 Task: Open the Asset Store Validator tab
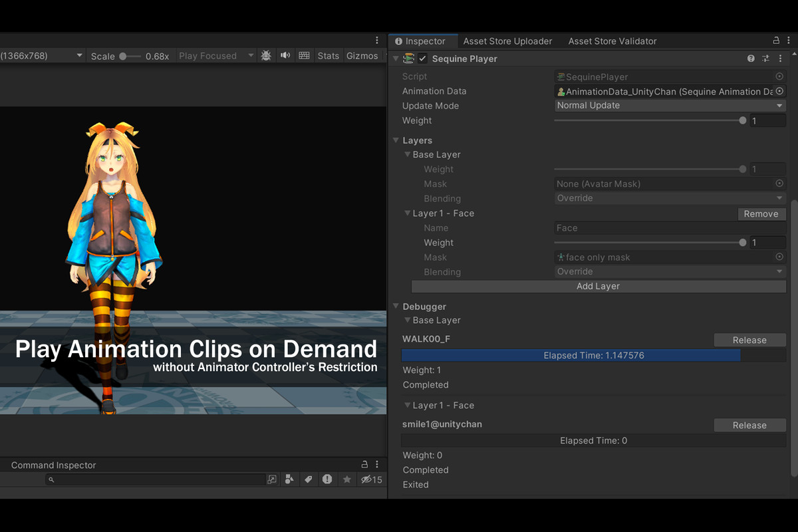click(612, 41)
